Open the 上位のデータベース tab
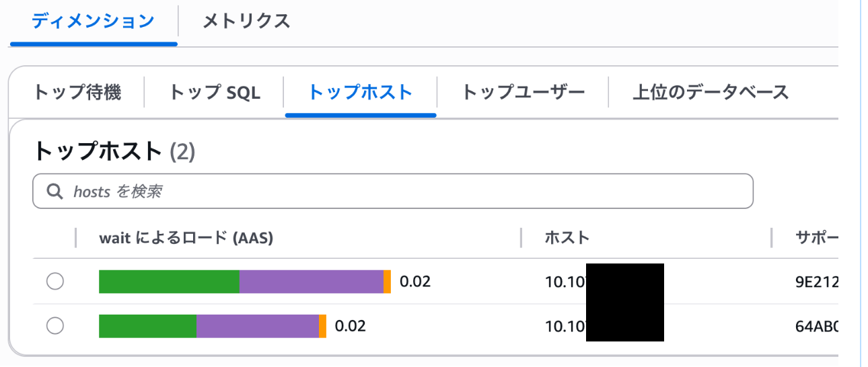 (711, 92)
